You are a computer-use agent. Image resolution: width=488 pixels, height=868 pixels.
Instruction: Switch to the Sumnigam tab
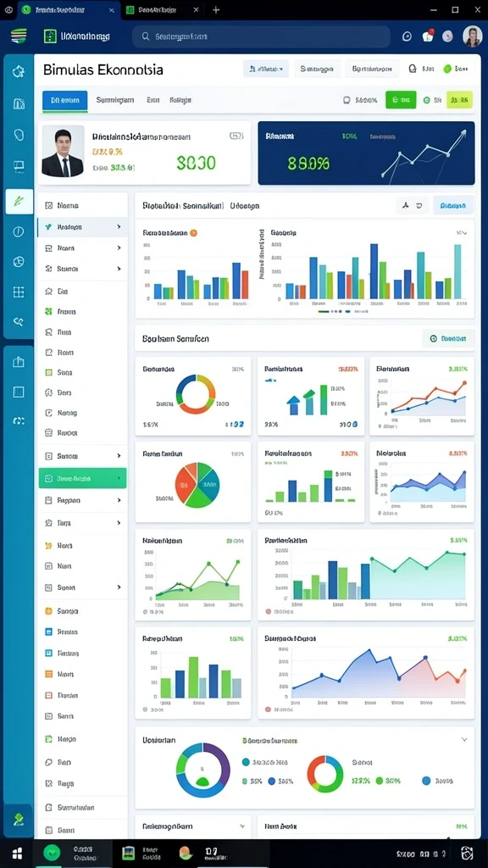click(x=114, y=101)
